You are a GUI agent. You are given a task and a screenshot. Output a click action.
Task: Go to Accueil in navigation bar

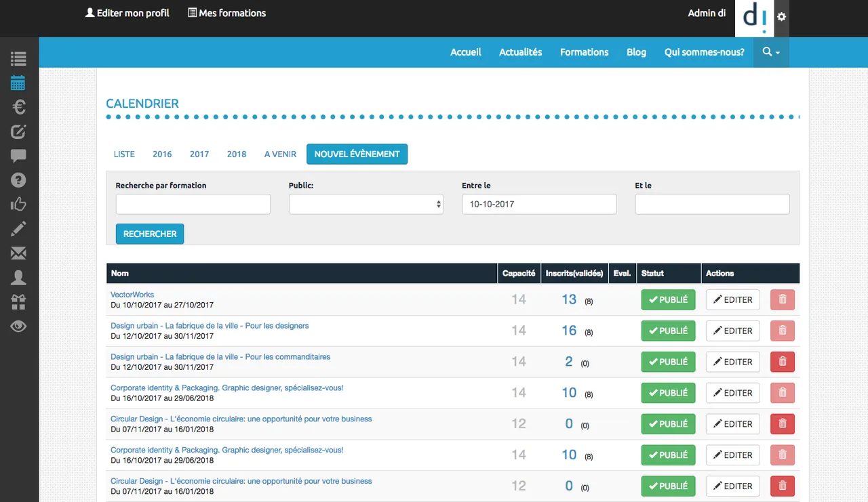point(466,52)
